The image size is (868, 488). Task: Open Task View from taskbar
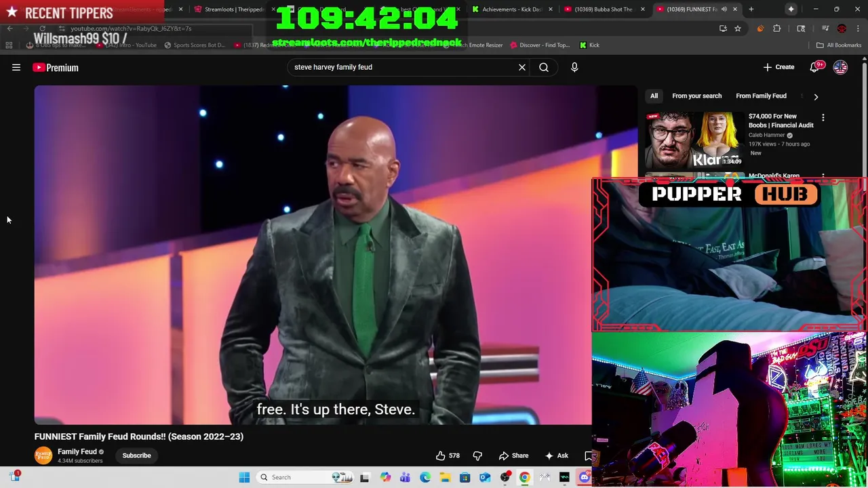click(364, 477)
